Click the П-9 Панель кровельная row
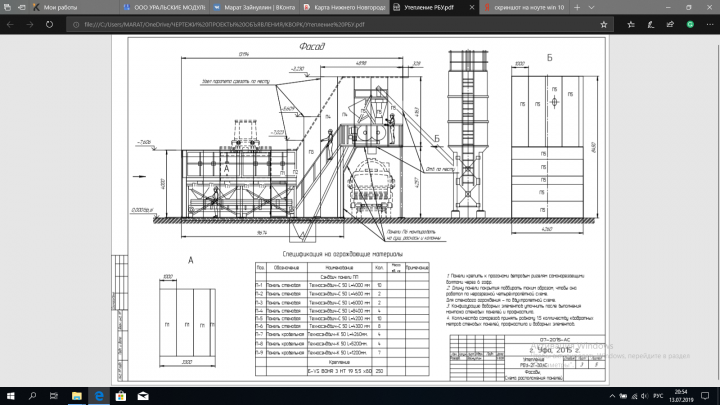The width and height of the screenshot is (720, 405). 342,353
